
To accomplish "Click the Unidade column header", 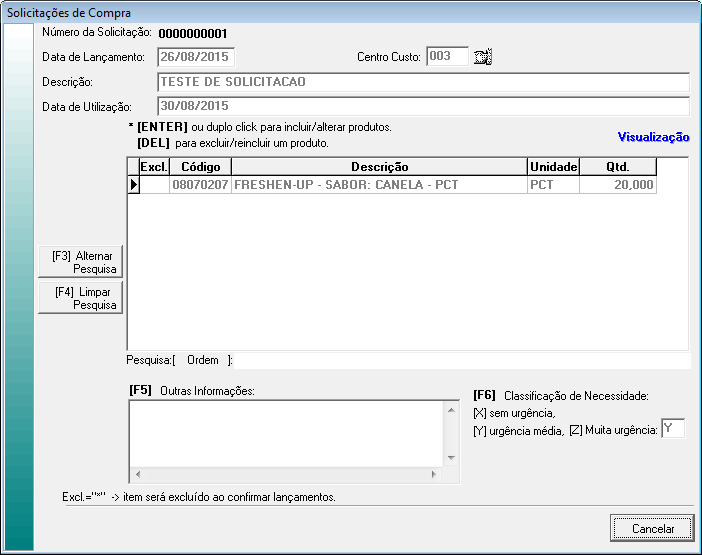I will click(553, 167).
